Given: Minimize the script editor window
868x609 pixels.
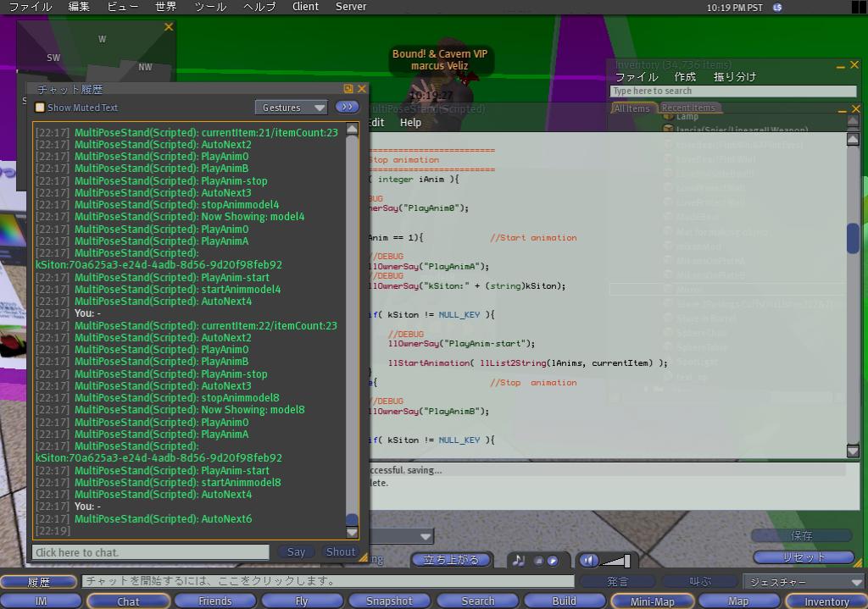Looking at the screenshot, I should [x=842, y=109].
